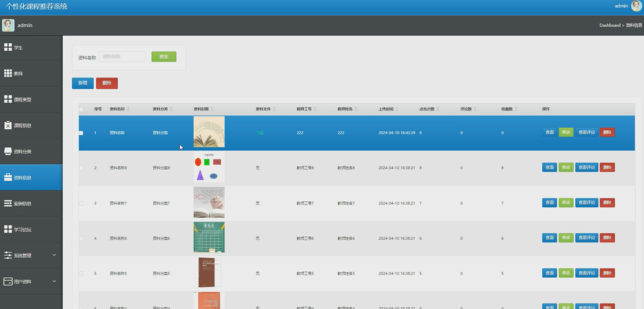Select the 课程类型 sidebar icon
This screenshot has height=309, width=644.
click(8, 99)
